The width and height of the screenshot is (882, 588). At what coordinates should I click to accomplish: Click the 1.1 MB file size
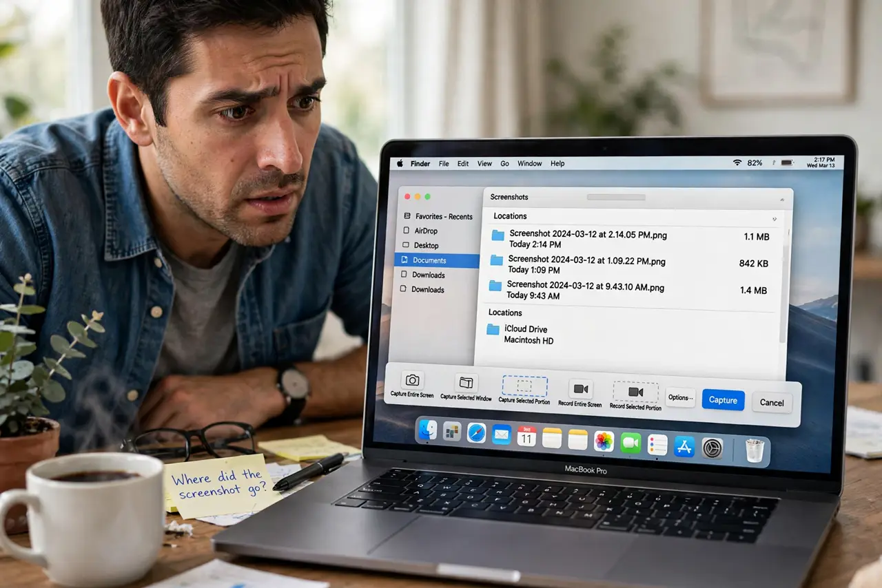(x=757, y=237)
